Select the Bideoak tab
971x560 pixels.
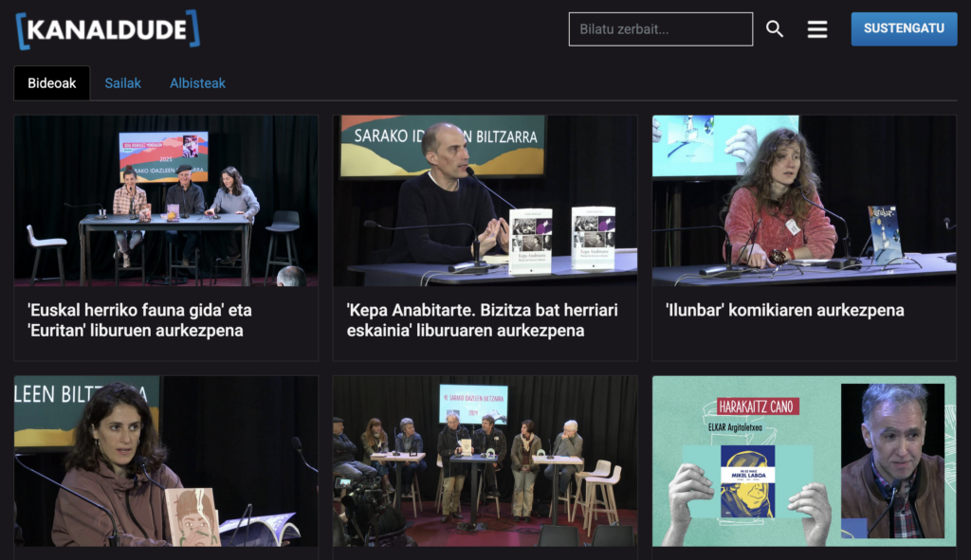pyautogui.click(x=52, y=83)
